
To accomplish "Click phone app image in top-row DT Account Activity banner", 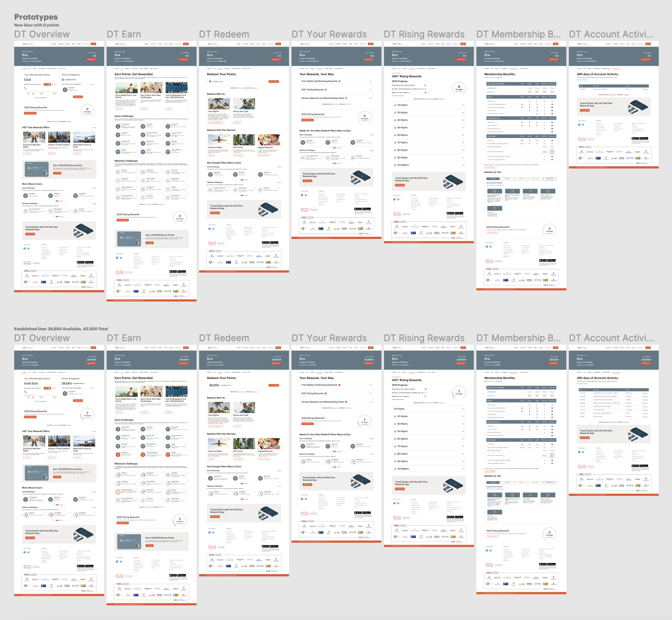I will 638,106.
